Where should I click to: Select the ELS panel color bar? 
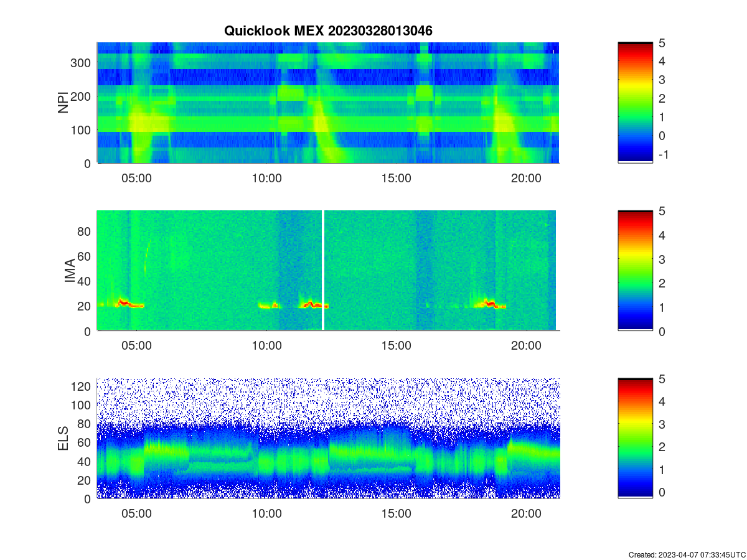point(635,438)
